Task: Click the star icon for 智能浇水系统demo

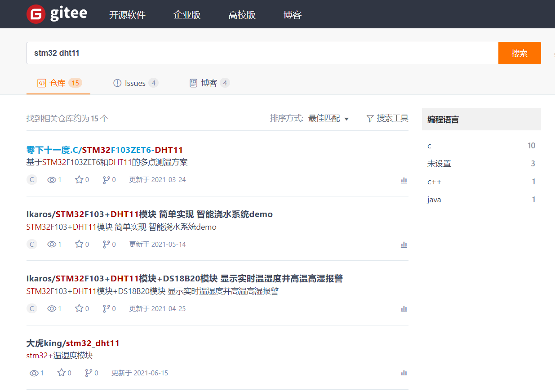Action: [x=79, y=244]
